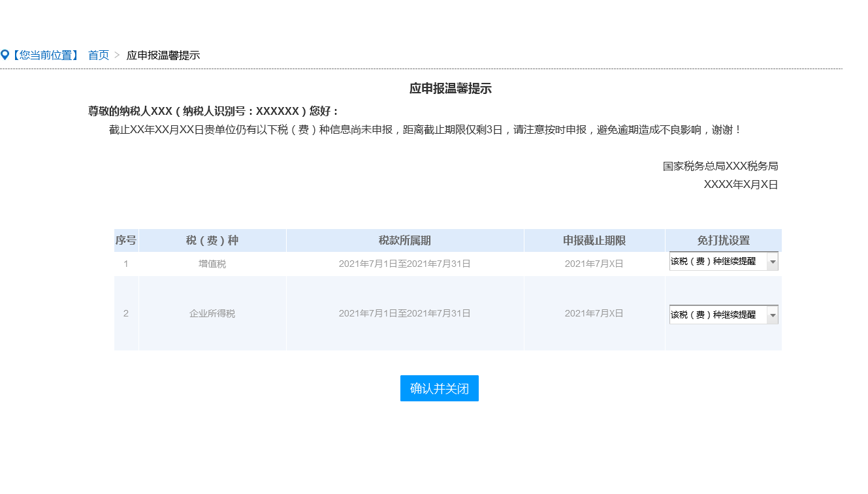Click the breadcrumb separator arrow after 首页
Viewport: 868px width, 494px height.
point(118,55)
